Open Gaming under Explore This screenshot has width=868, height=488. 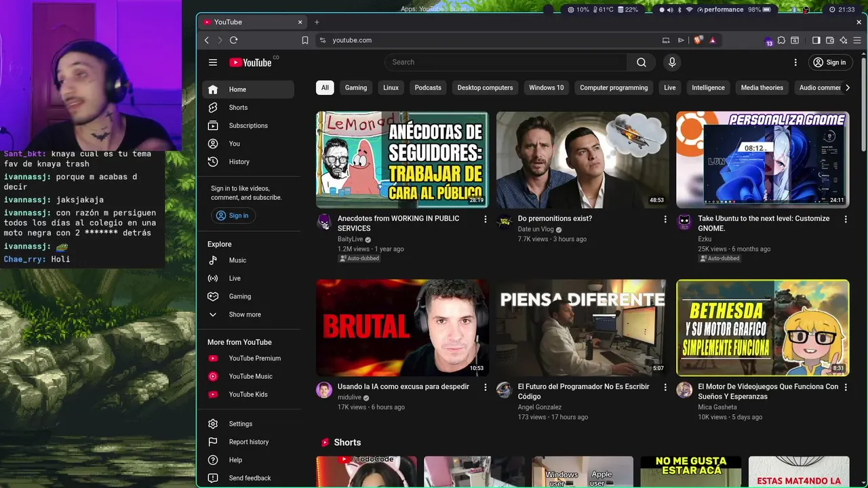[248, 296]
